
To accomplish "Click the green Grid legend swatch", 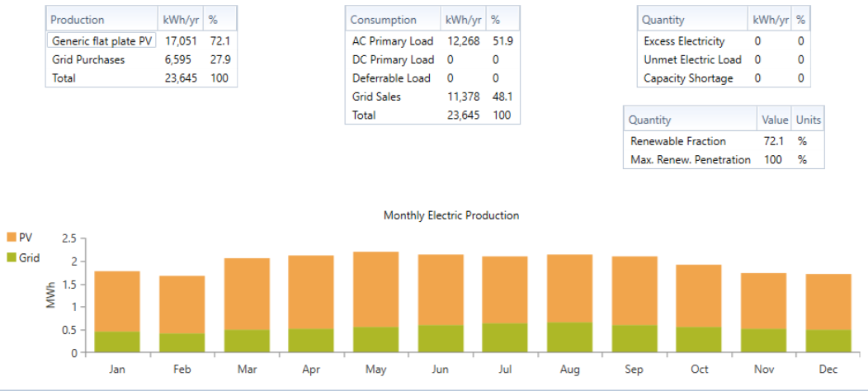I will pyautogui.click(x=12, y=257).
